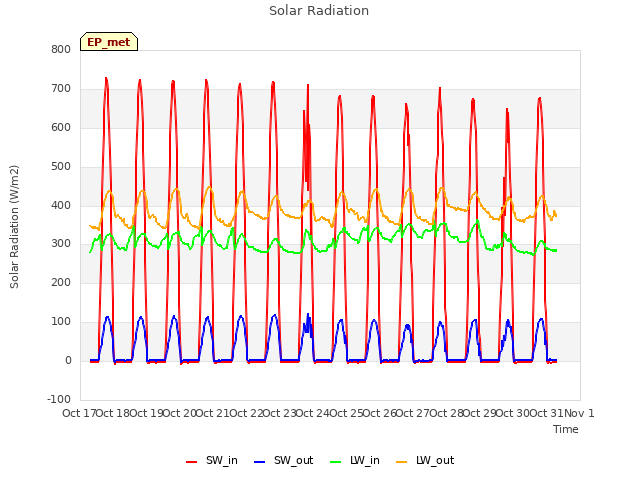640x480 pixels.
Task: Click the highest red SW_in peak near 730
Action: click(x=106, y=78)
